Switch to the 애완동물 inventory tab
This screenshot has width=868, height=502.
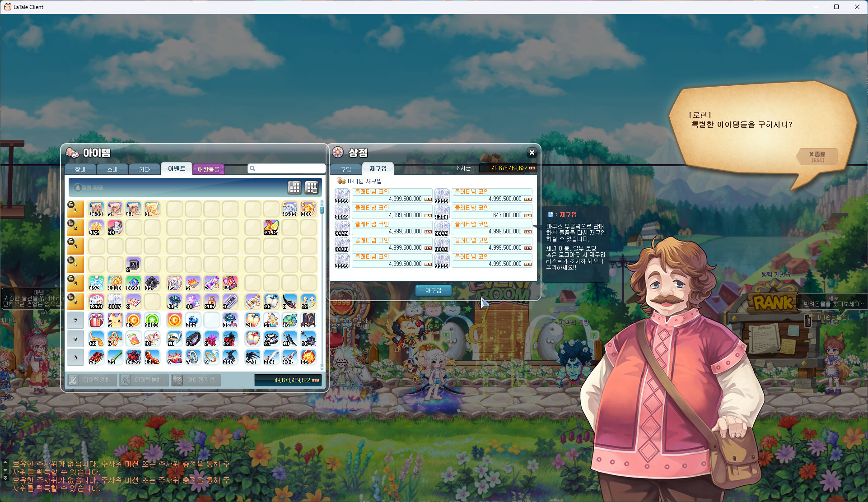click(x=208, y=169)
